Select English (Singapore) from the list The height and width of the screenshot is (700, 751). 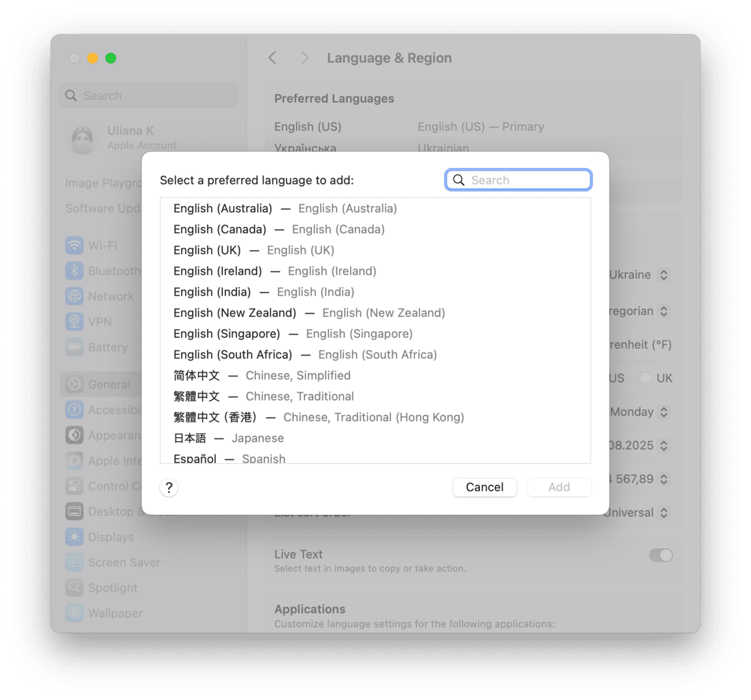pyautogui.click(x=375, y=334)
